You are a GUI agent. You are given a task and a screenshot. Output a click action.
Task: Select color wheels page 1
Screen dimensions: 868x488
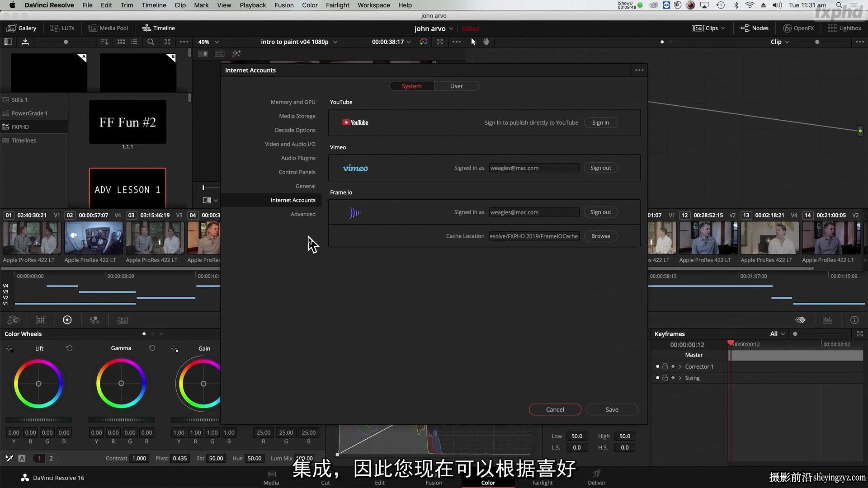tap(39, 458)
